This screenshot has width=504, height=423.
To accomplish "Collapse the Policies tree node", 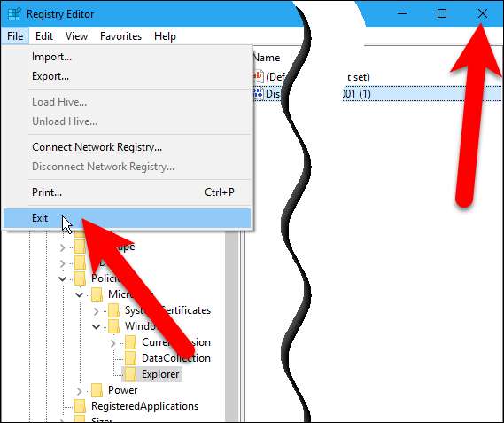I will (63, 278).
